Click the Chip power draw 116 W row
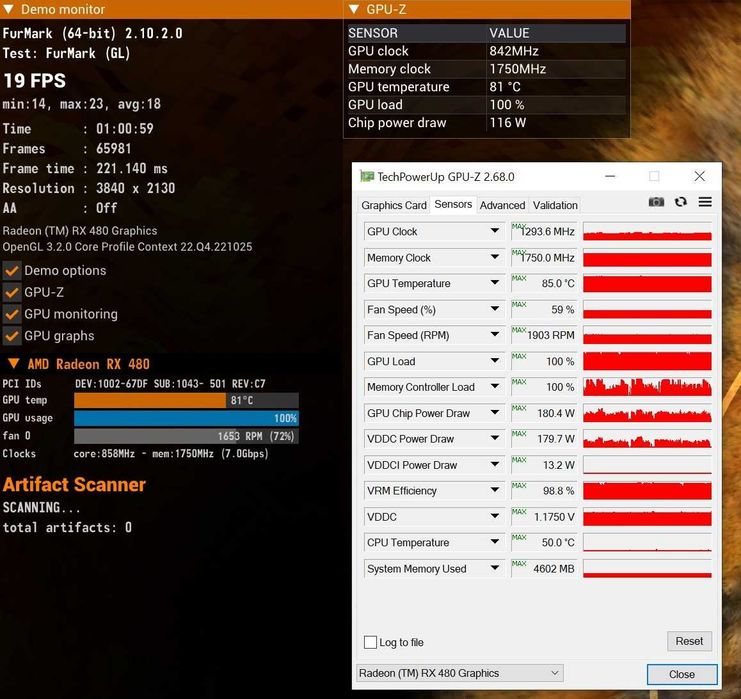741x699 pixels. pos(487,123)
